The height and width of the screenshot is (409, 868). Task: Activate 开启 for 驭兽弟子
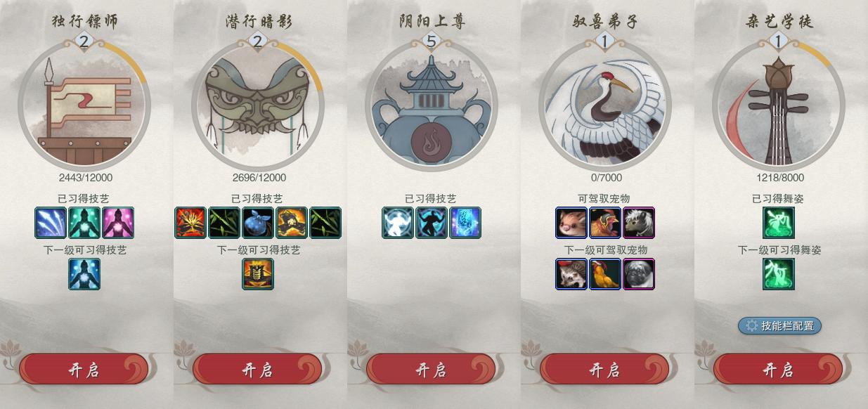point(604,370)
